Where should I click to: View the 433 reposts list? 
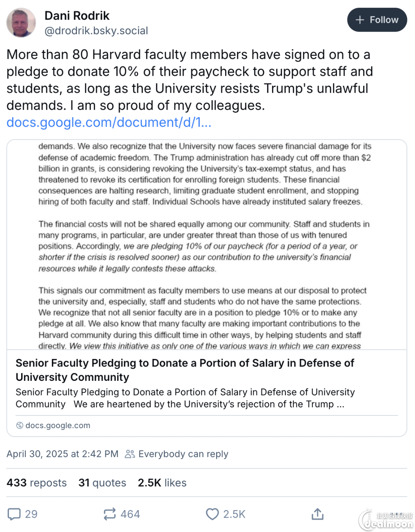37,483
